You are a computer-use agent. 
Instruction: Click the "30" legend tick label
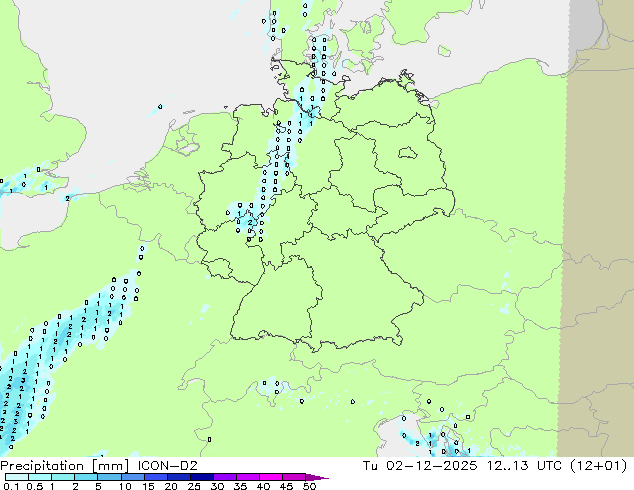tap(217, 486)
